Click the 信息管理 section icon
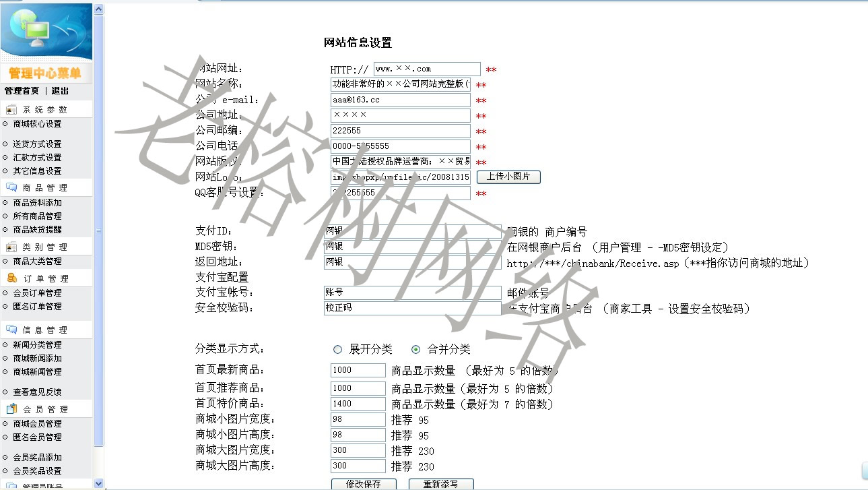 pyautogui.click(x=11, y=330)
